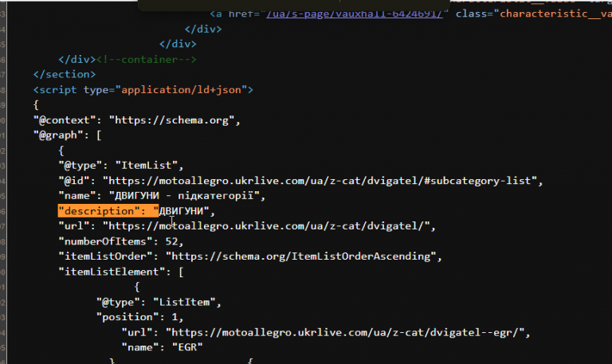Click the "itemListElement" key
This screenshot has width=612, height=364.
click(x=112, y=272)
